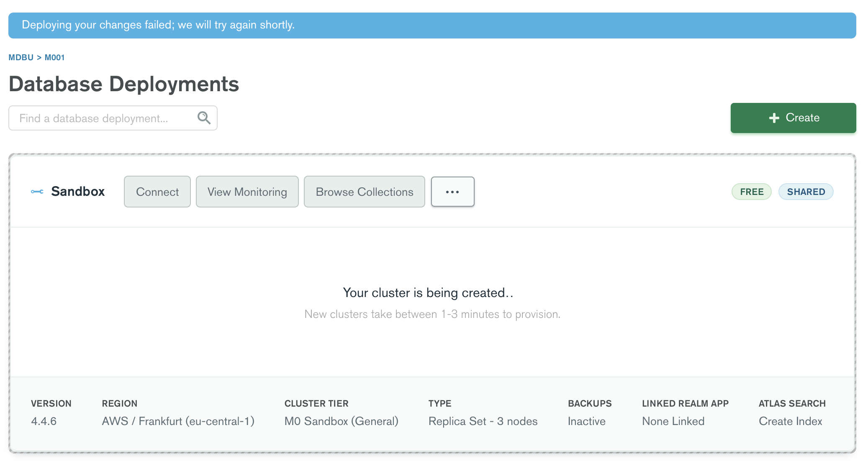868x461 pixels.
Task: Click the SHARED badge
Action: tap(806, 192)
